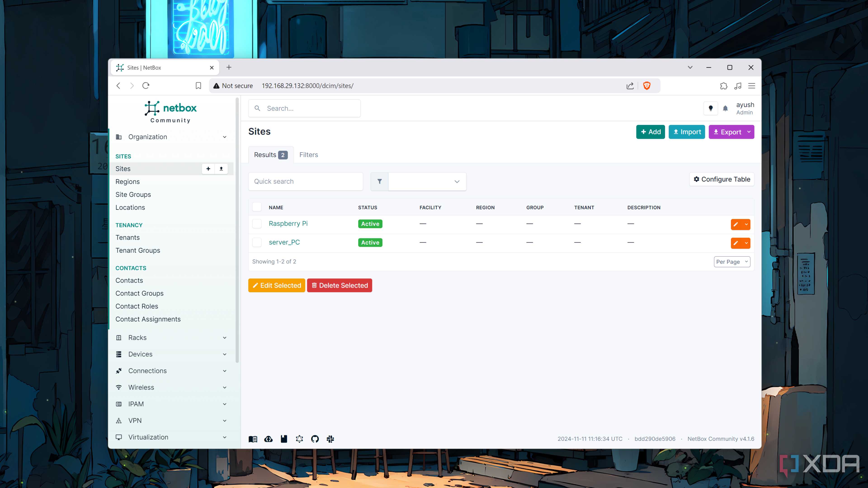Click Edit Selected button
Viewport: 868px width, 488px height.
point(277,285)
